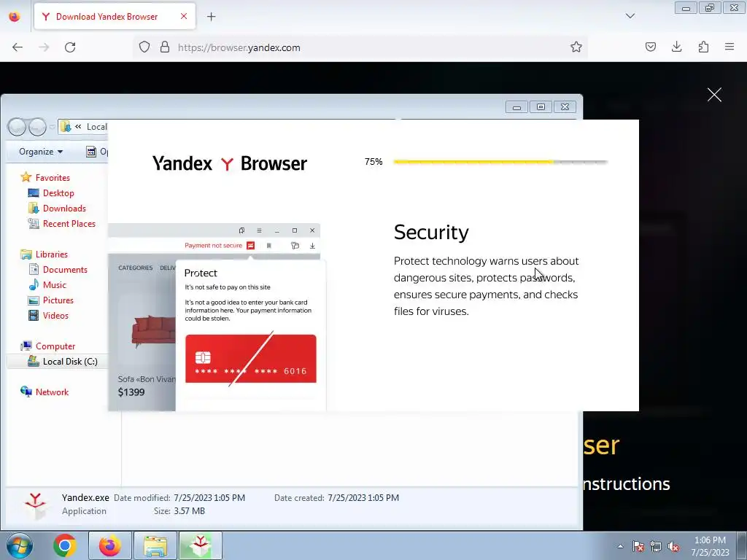Viewport: 747px width, 560px height.
Task: Click the Size: 3.57 MB value
Action: [x=189, y=511]
